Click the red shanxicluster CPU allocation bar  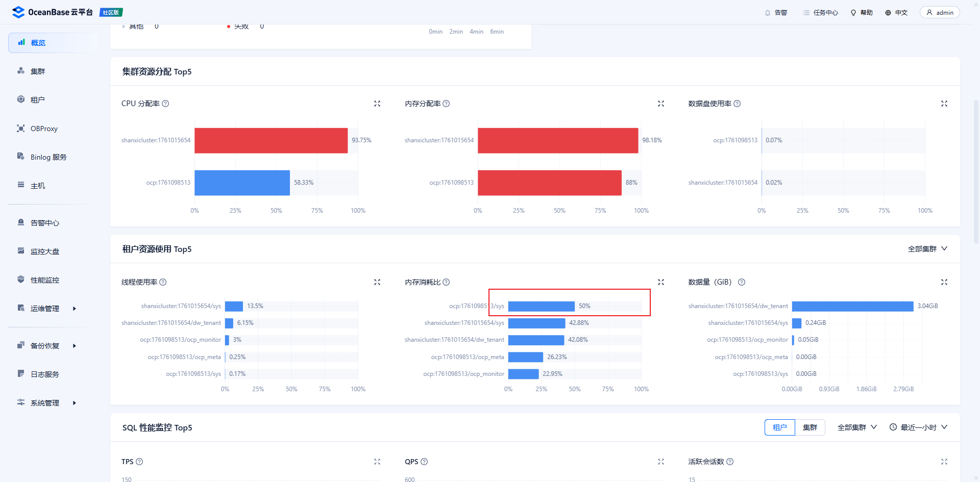pos(271,140)
